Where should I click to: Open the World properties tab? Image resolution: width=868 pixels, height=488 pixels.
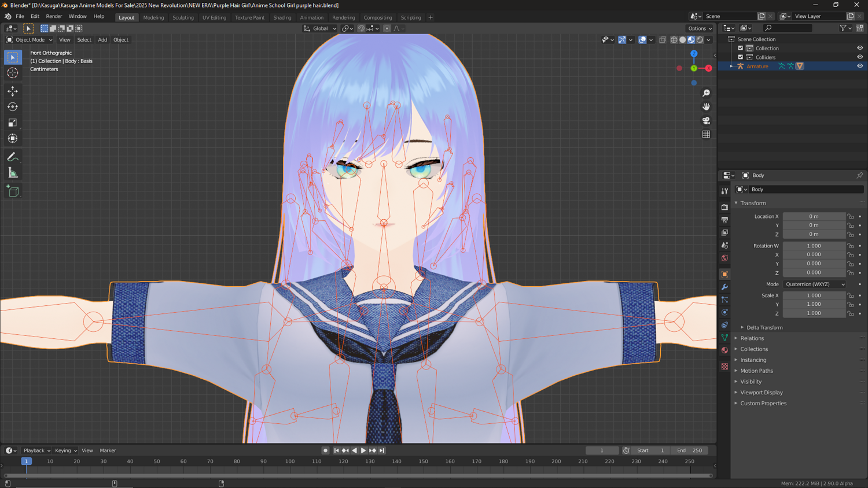click(724, 258)
